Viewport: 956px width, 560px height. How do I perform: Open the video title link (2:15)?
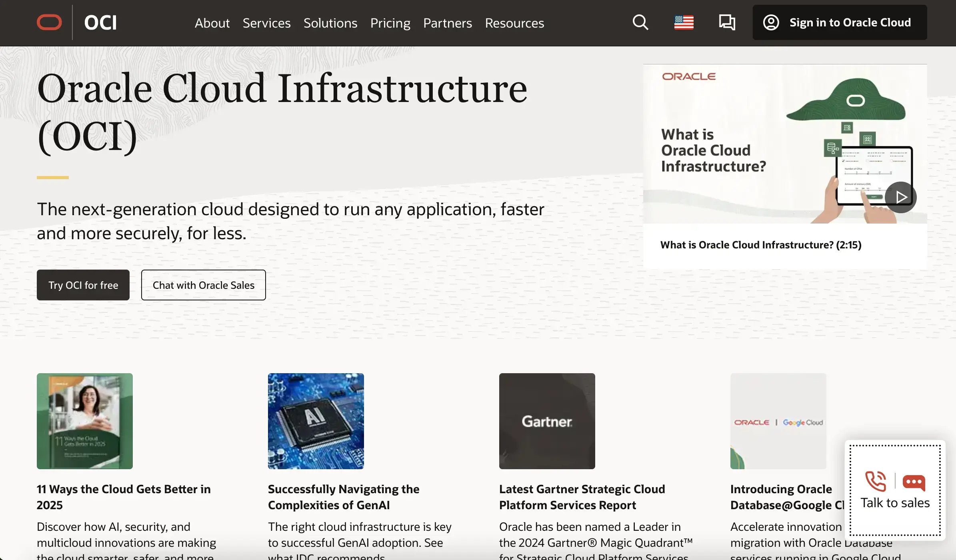[x=761, y=245]
